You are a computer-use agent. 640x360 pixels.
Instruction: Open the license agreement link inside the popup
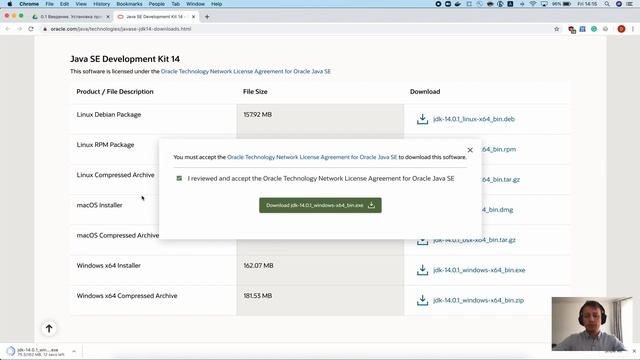point(312,157)
